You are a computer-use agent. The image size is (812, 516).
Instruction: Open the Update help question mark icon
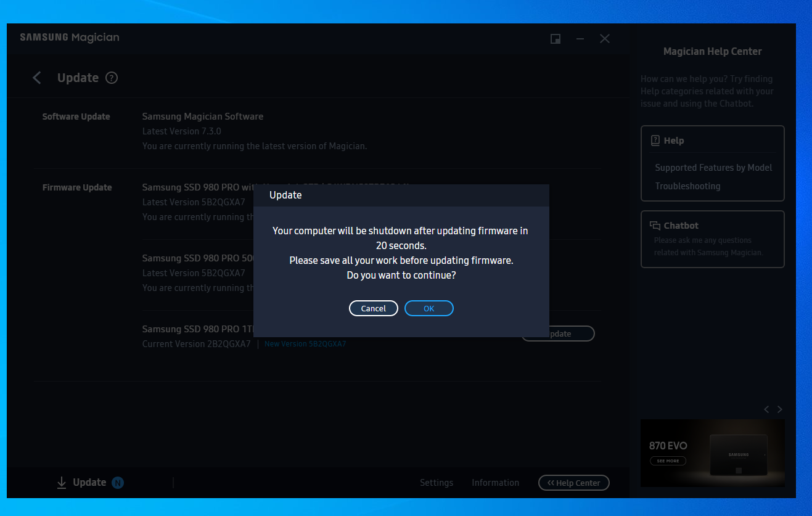(112, 78)
